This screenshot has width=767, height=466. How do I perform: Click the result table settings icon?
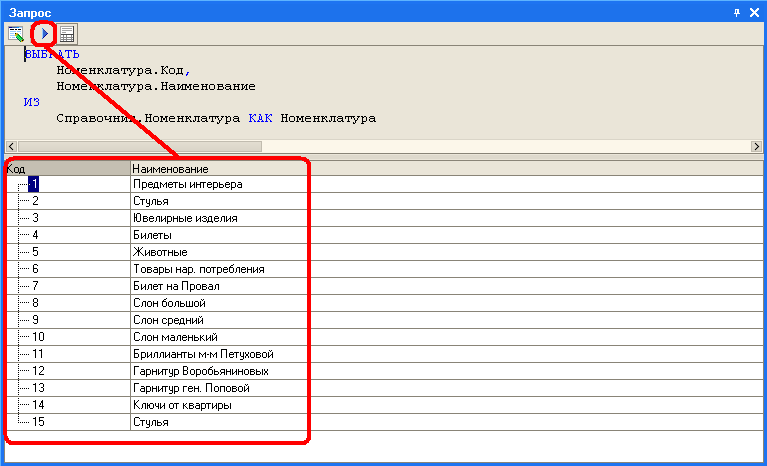(67, 34)
